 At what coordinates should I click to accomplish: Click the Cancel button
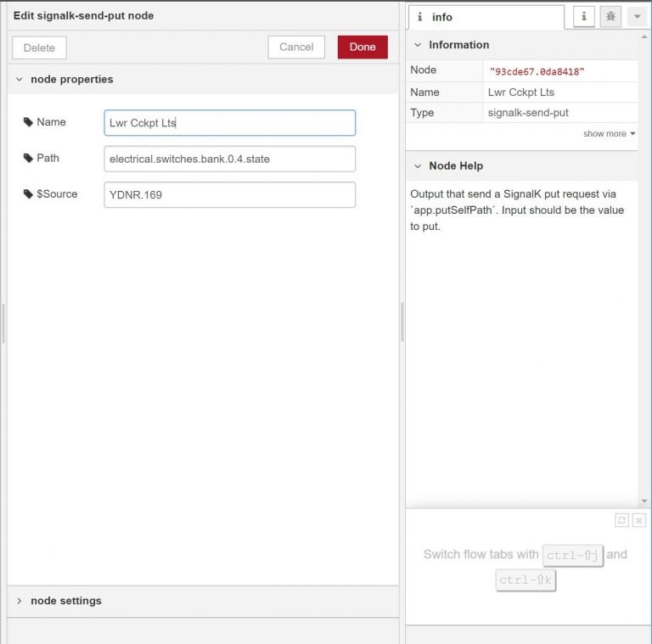pos(296,47)
